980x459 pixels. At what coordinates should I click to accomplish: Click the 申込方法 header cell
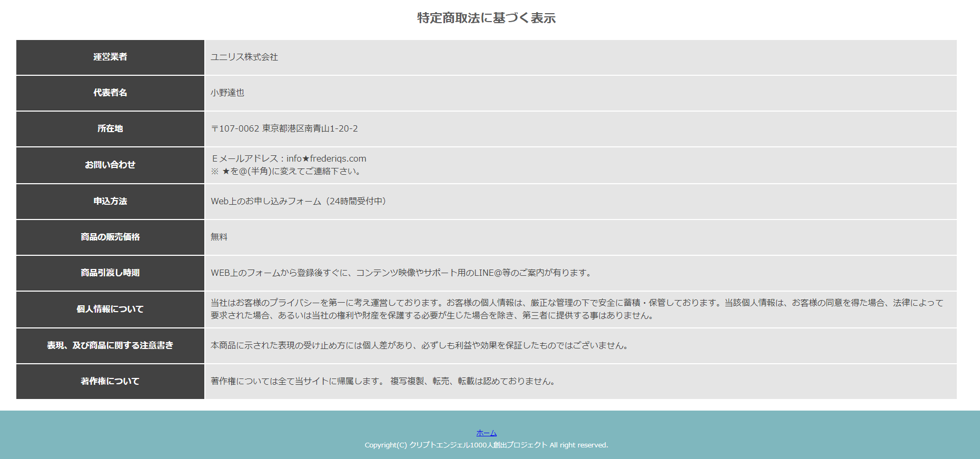[110, 201]
